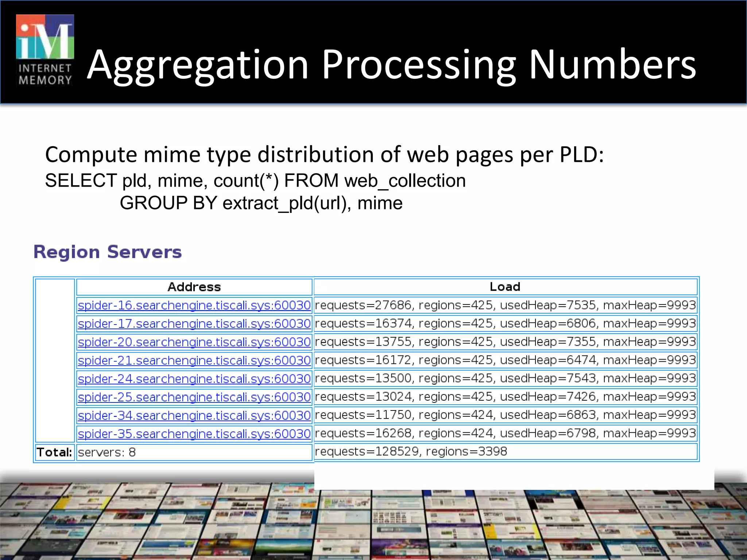The height and width of the screenshot is (560, 747).
Task: Select the load cell with requests=16268
Action: [506, 433]
